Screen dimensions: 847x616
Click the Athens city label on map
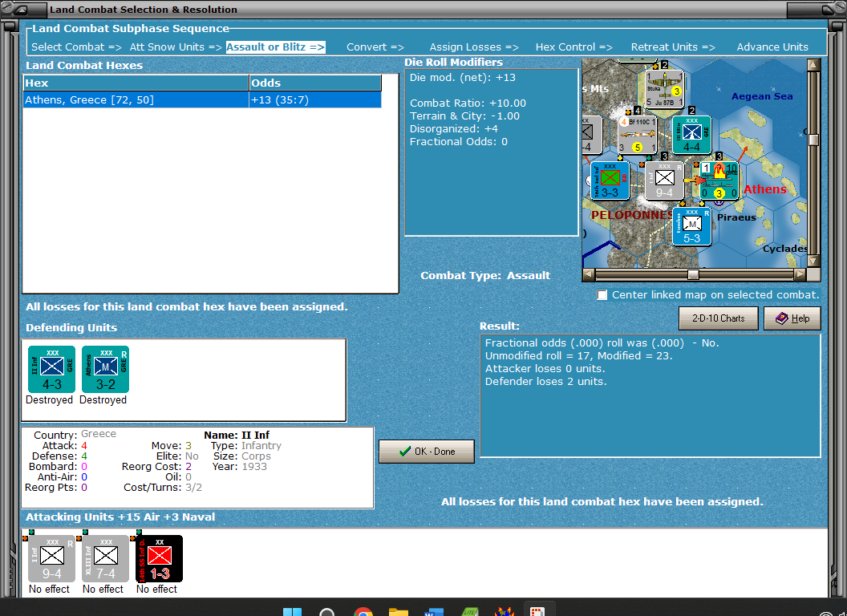coord(765,189)
